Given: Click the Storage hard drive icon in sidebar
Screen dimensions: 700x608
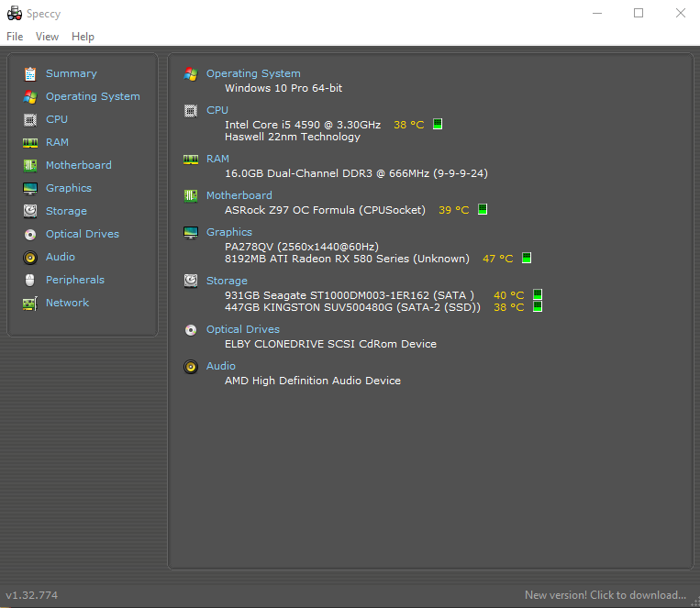Looking at the screenshot, I should (x=30, y=211).
